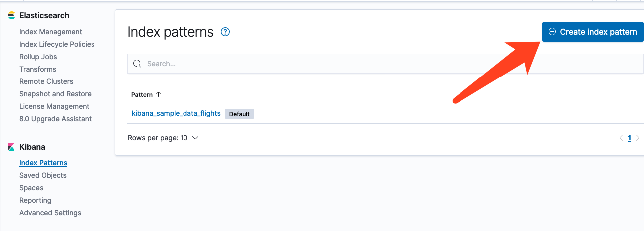Screen dimensions: 644x231
Task: Sort by the Pattern column arrow
Action: pos(159,94)
